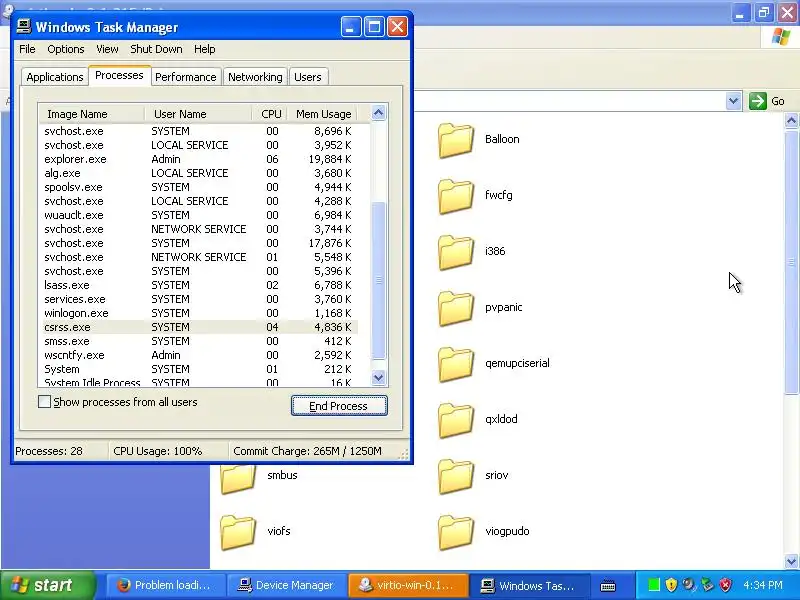This screenshot has width=800, height=600.
Task: Select the explorer.exe process row
Action: click(198, 159)
